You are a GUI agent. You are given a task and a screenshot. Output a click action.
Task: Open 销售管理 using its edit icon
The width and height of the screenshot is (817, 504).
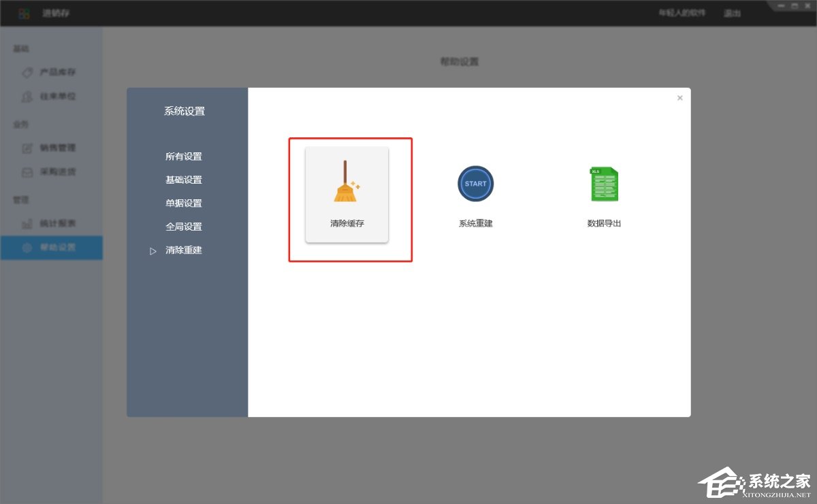(27, 148)
